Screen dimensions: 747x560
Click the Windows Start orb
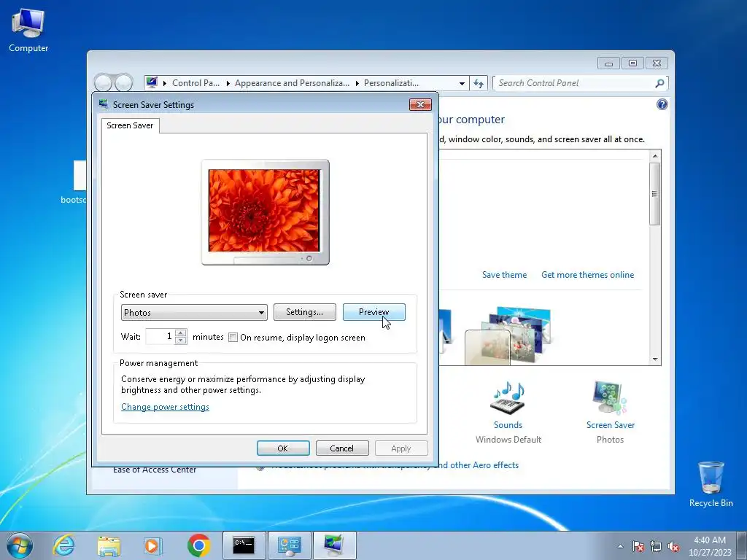click(x=20, y=545)
